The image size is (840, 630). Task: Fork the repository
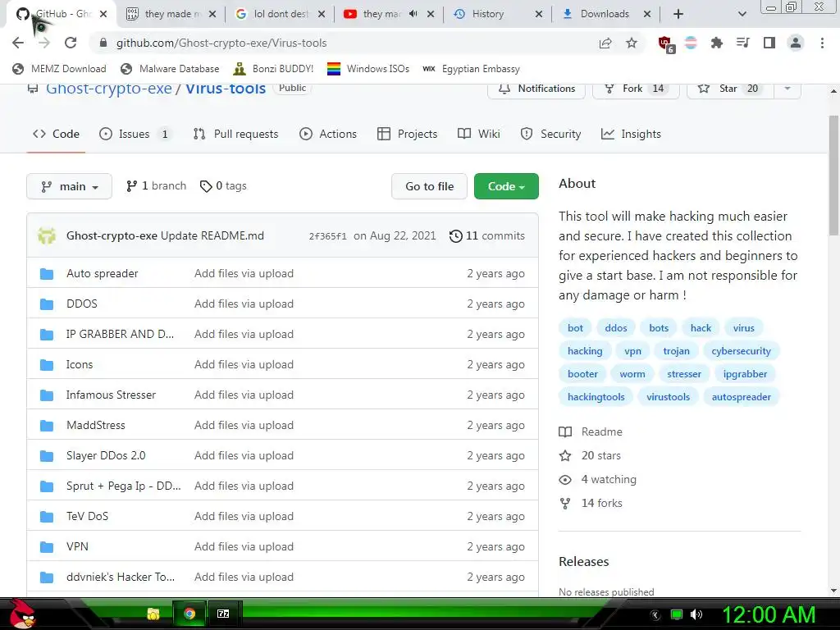coord(636,89)
